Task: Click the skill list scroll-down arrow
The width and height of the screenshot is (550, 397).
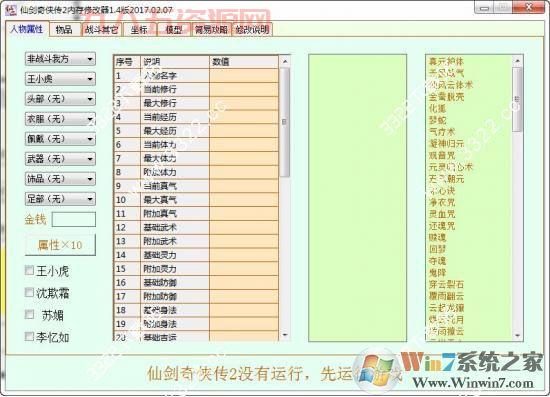Action: pos(517,336)
